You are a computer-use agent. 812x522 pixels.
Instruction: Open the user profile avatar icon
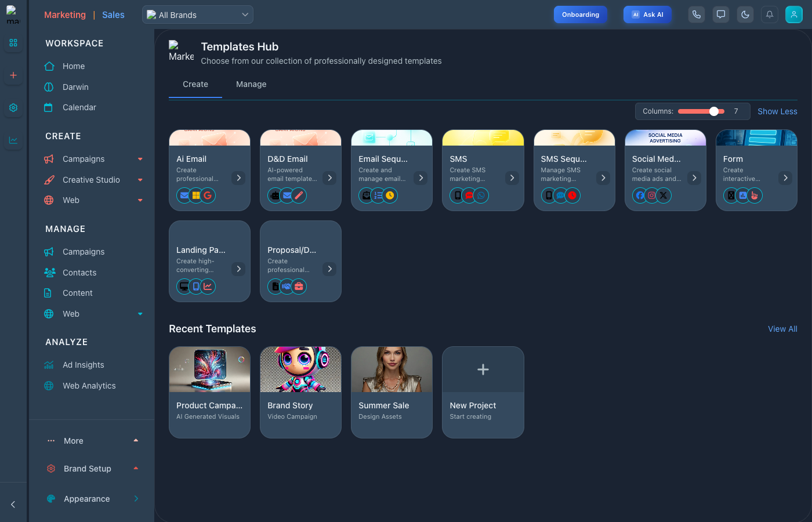click(794, 14)
